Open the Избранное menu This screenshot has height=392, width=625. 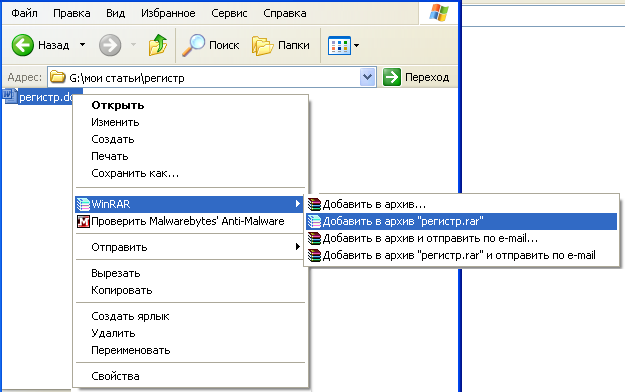coord(168,13)
